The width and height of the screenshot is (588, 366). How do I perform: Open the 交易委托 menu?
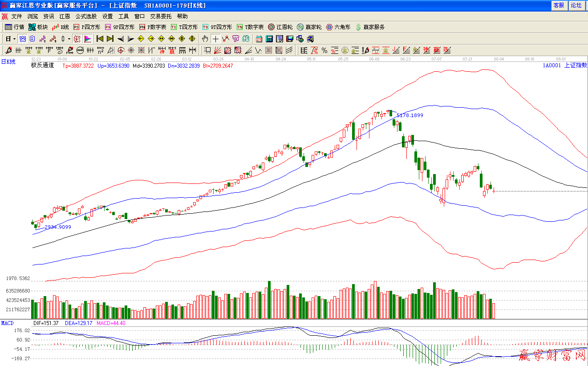click(160, 16)
